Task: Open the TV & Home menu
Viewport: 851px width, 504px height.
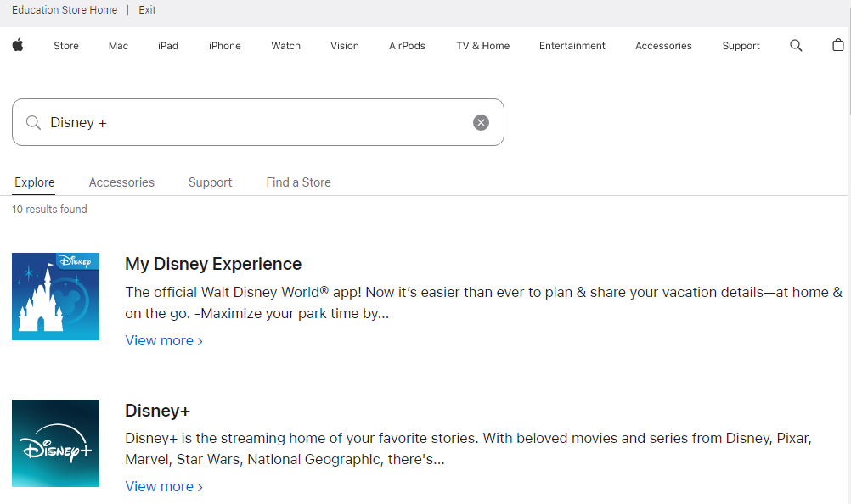Action: 482,46
